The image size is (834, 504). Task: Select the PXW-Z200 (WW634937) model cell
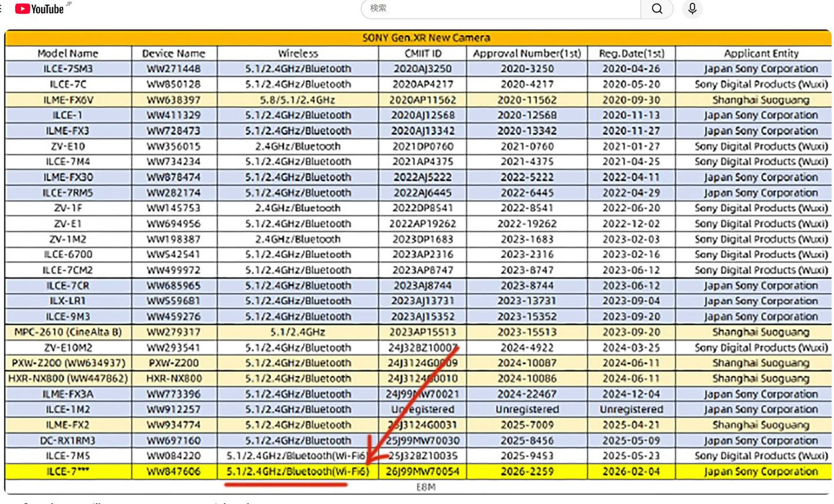click(68, 363)
